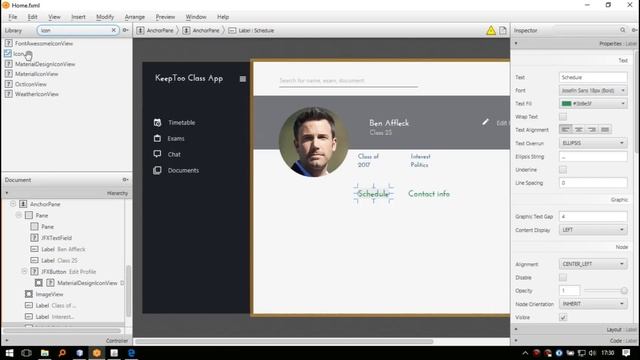Open the Arrange menu

135,17
